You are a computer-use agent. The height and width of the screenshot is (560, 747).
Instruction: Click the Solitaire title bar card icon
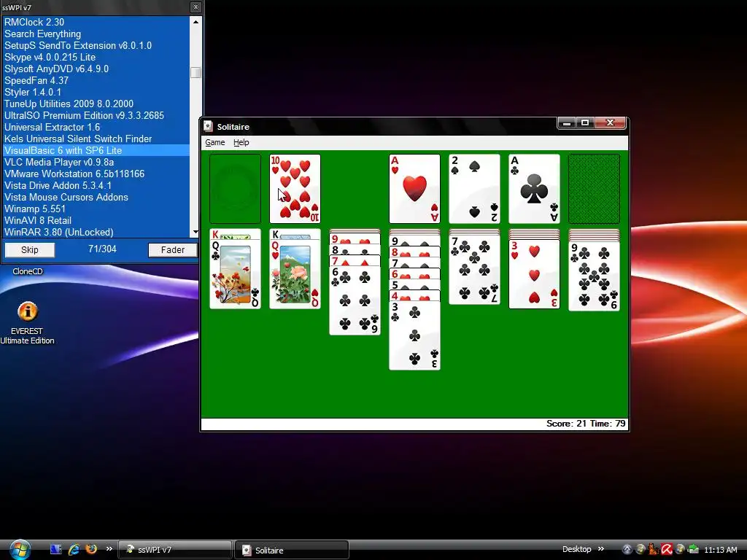coord(208,126)
